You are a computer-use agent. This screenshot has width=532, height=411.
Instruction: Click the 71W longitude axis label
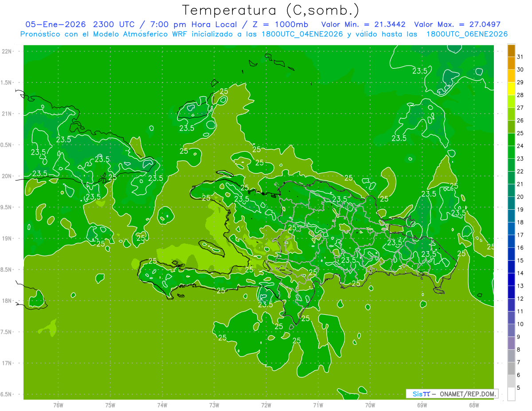(x=318, y=405)
